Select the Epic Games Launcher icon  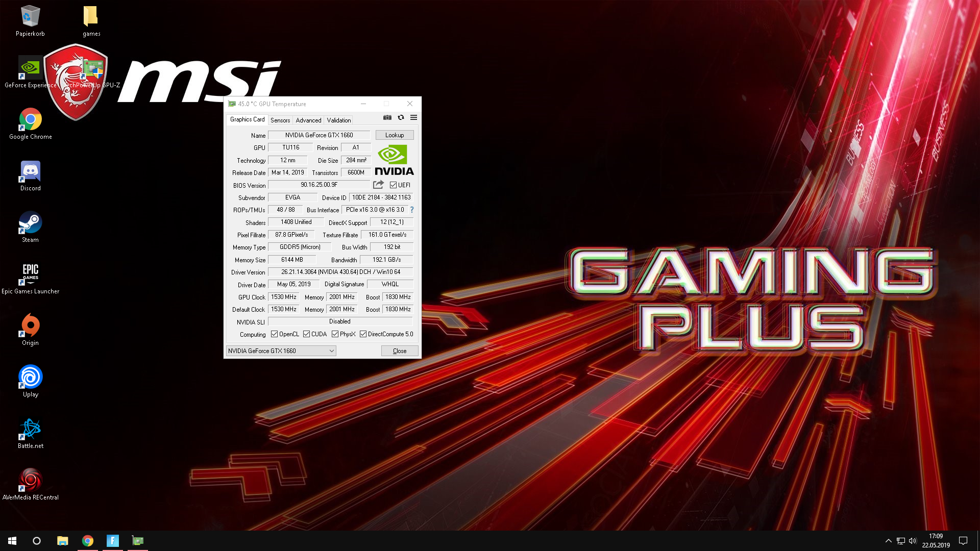tap(30, 274)
